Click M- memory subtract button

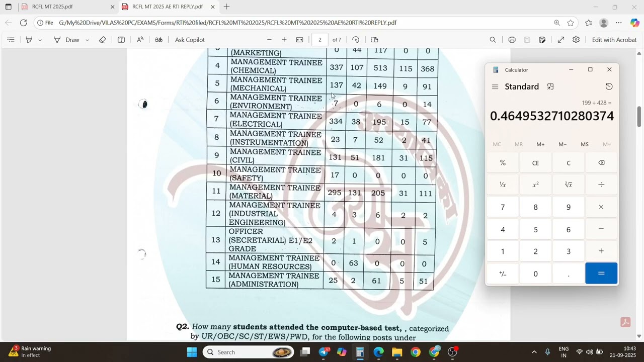(x=562, y=144)
